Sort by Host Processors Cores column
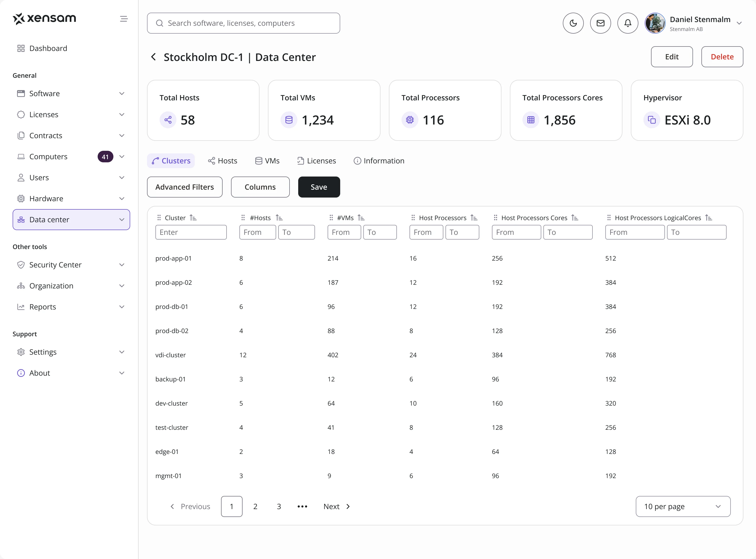Image resolution: width=756 pixels, height=559 pixels. point(575,218)
